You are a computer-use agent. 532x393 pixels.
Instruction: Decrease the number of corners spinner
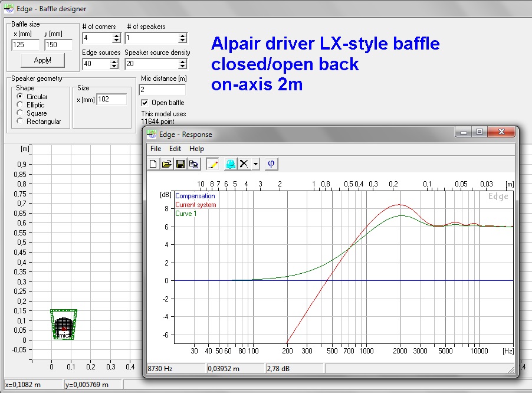(116, 40)
